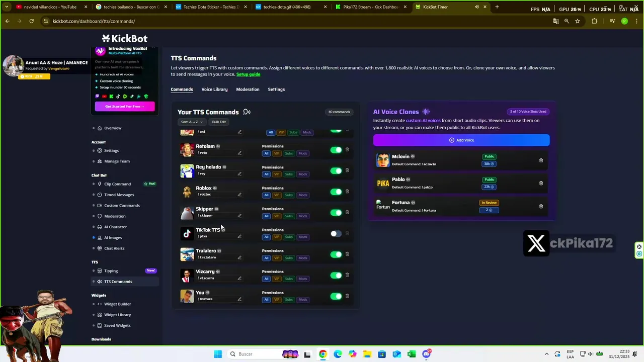Disable the Retolam command toggle
644x362 pixels.
(x=336, y=150)
